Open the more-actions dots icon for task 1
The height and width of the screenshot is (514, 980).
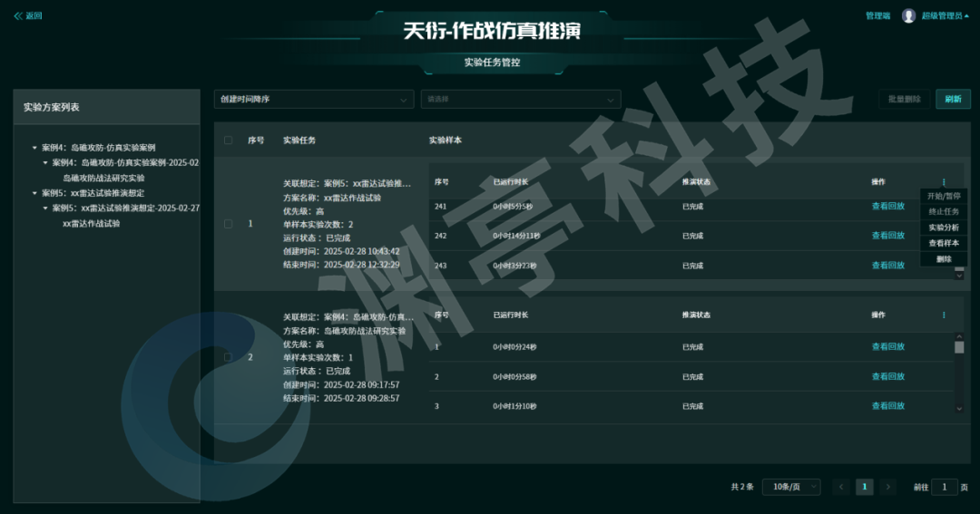pyautogui.click(x=944, y=181)
